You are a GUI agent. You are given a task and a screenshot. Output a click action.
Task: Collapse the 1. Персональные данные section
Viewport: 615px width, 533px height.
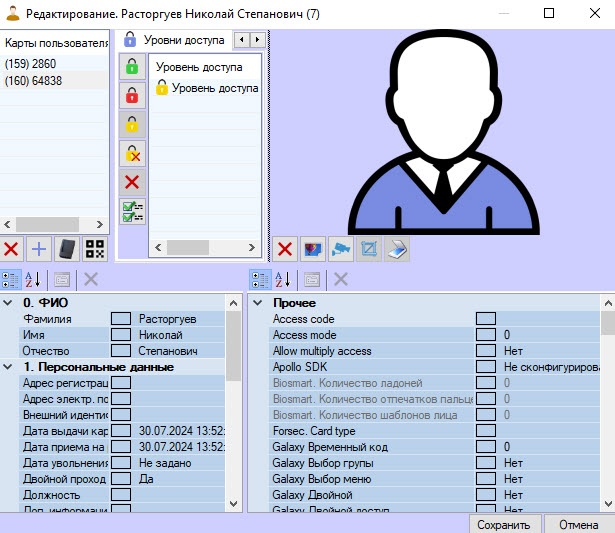[9, 367]
